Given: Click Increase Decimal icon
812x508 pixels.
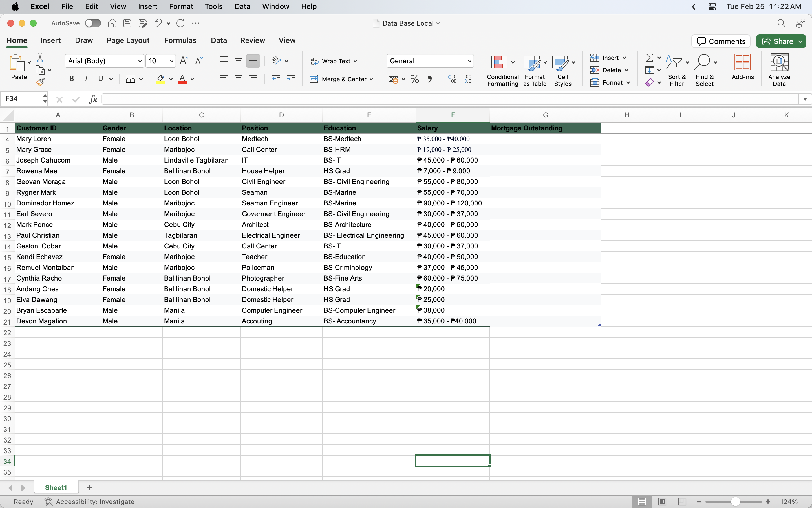Looking at the screenshot, I should [x=452, y=79].
